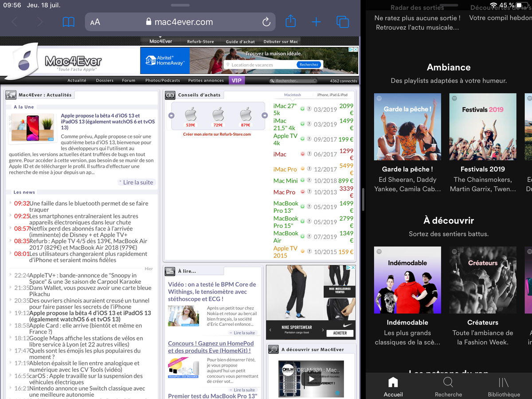Tap the battery indicator in status bar

tap(521, 5)
